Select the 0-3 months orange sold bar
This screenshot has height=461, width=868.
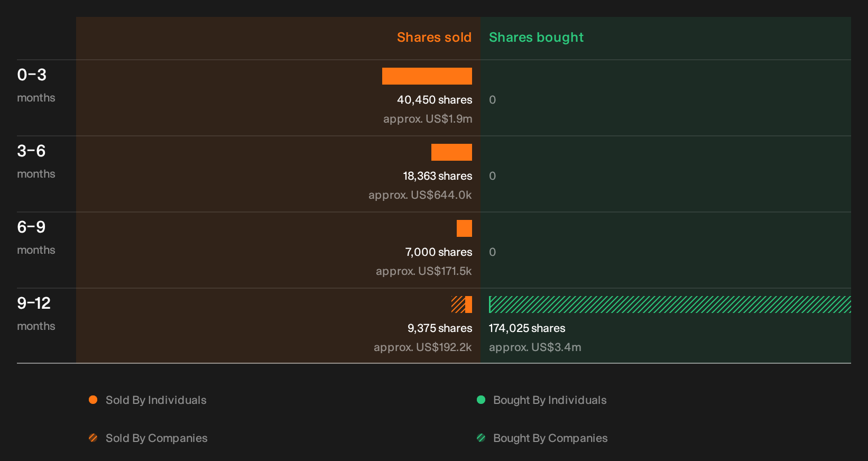[427, 76]
